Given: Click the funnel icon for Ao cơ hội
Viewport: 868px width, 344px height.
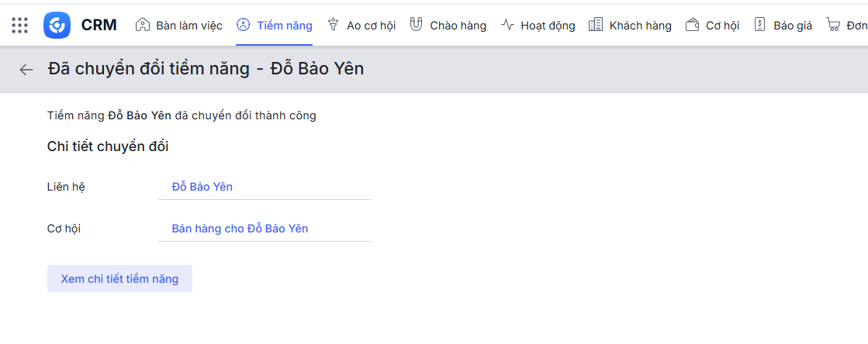Looking at the screenshot, I should 334,25.
